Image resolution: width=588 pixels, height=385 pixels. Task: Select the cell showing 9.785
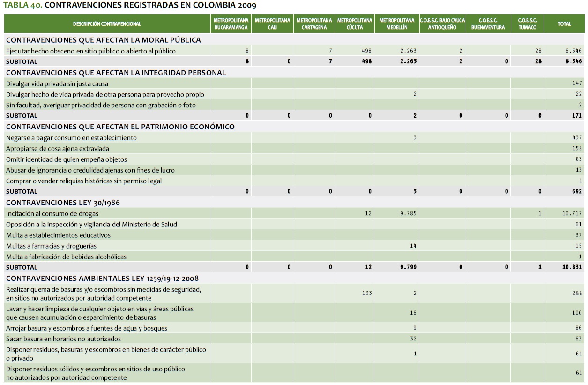408,214
